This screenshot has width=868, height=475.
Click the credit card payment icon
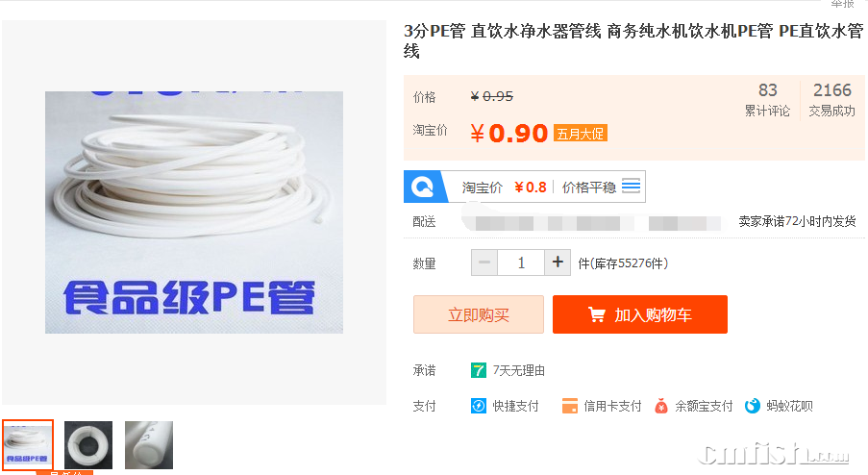coord(569,406)
